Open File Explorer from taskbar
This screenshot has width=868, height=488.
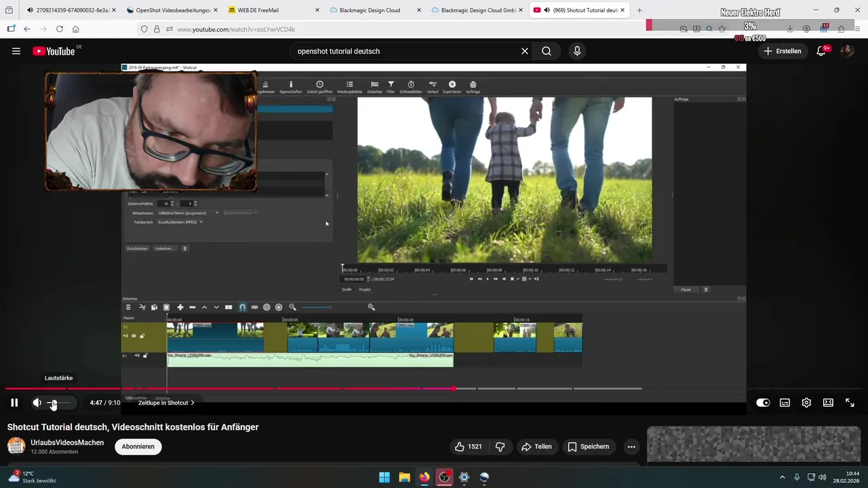404,477
